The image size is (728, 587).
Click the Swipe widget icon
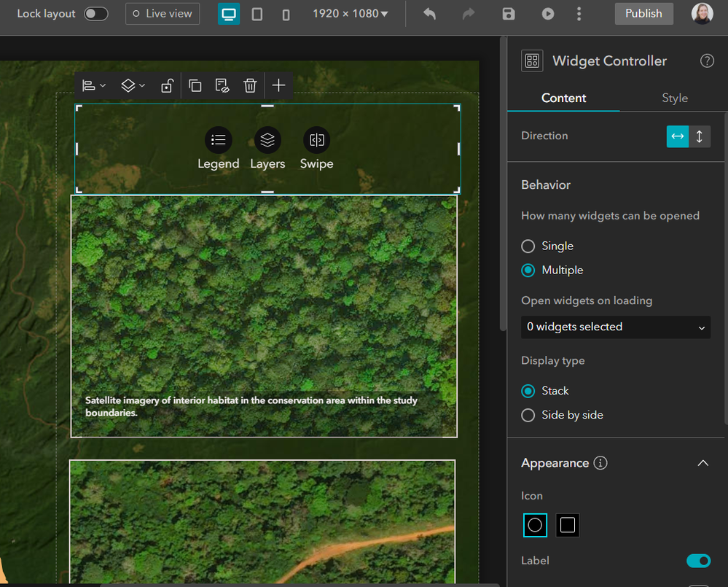click(x=316, y=140)
